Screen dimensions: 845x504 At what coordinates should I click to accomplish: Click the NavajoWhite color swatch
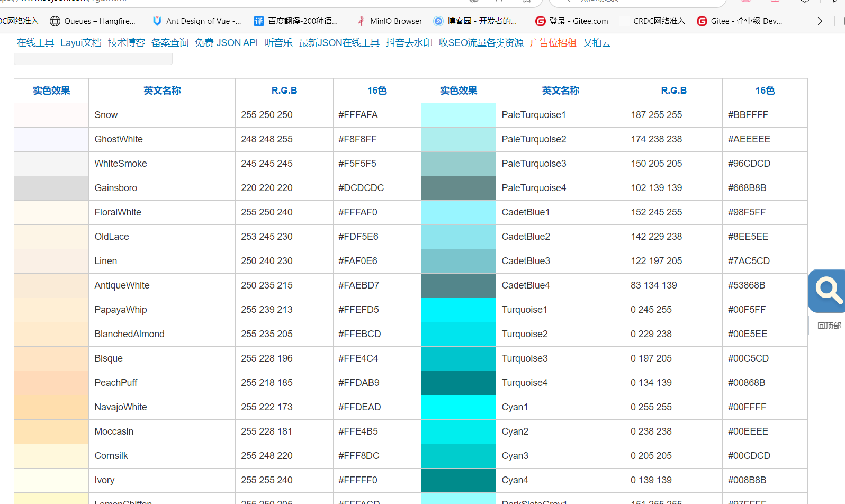coord(51,408)
